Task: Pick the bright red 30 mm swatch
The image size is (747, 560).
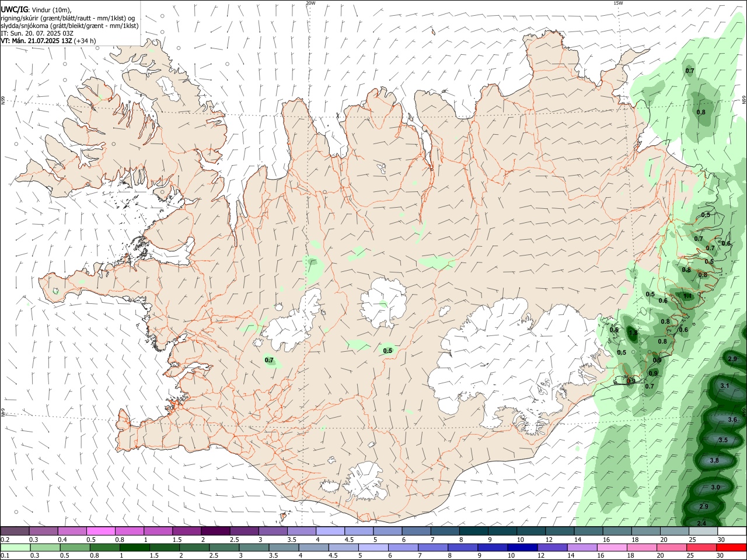Action: pos(732,547)
